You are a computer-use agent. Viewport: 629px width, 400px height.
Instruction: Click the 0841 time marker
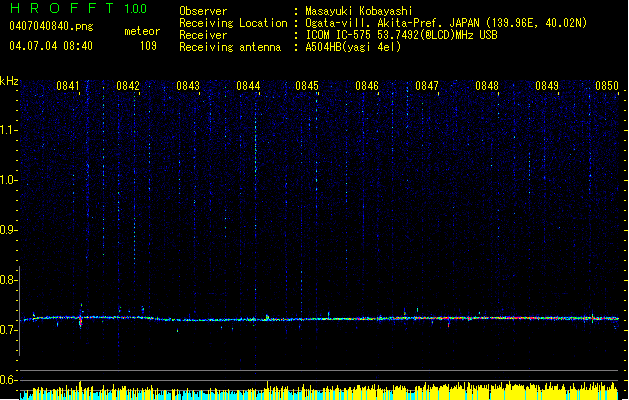68,86
